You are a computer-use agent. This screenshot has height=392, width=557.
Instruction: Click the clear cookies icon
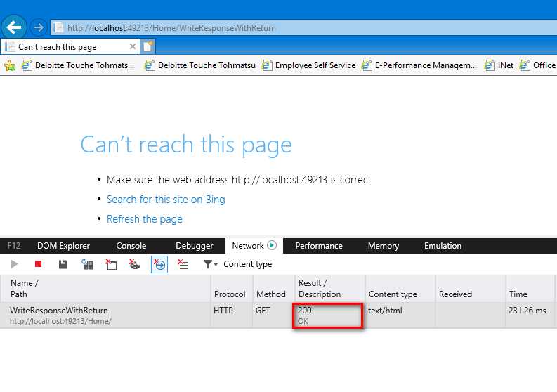click(x=135, y=264)
